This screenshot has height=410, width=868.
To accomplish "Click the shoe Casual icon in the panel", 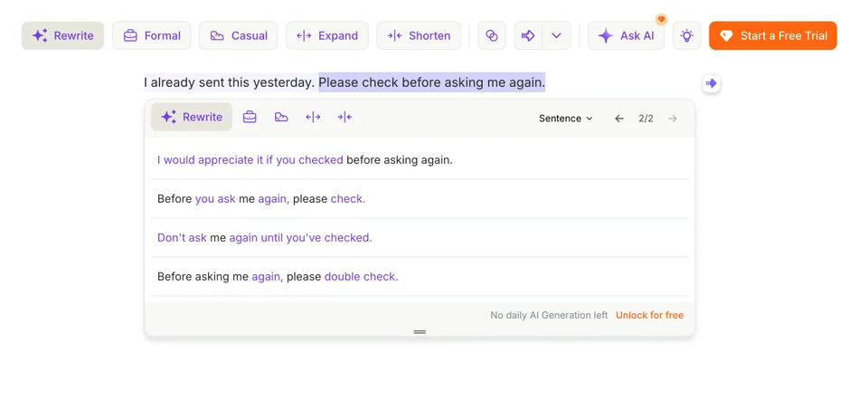I will click(x=281, y=117).
